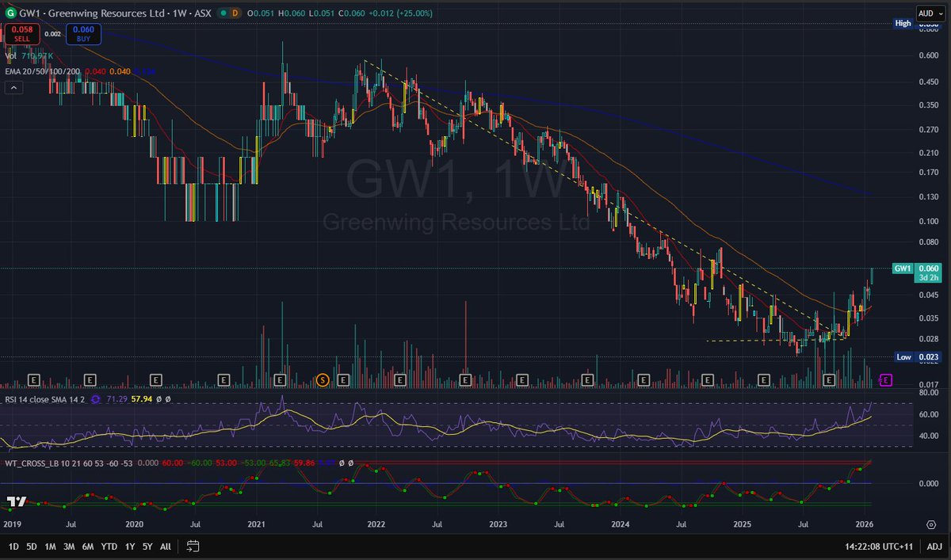951x560 pixels.
Task: Open the time axis settings gear icon
Action: coord(931,524)
